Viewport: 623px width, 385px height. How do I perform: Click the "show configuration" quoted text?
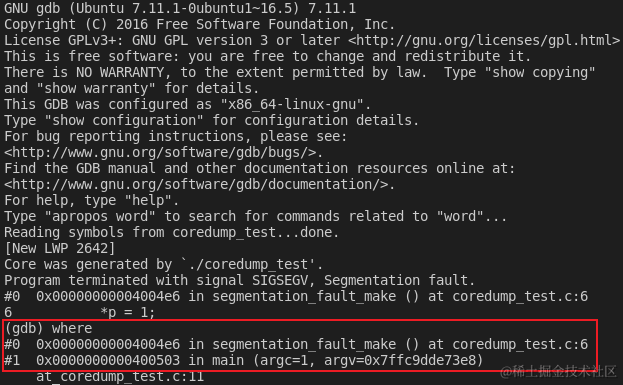tap(124, 120)
